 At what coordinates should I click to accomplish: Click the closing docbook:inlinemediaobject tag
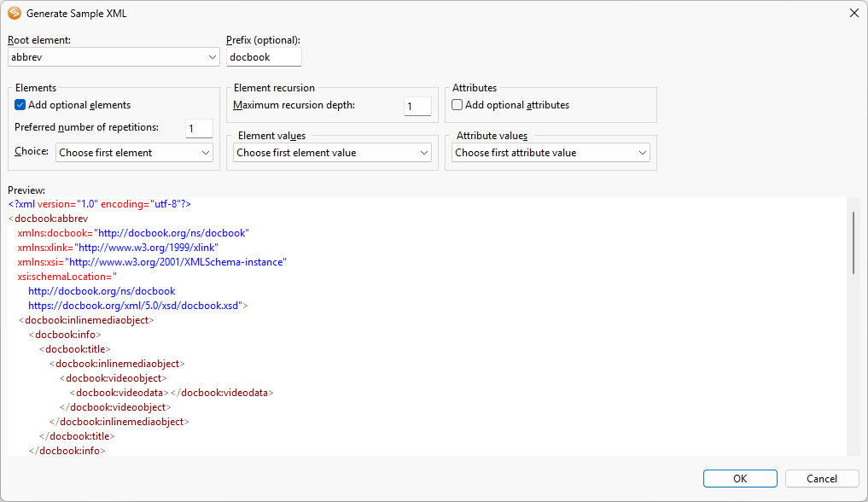point(119,422)
